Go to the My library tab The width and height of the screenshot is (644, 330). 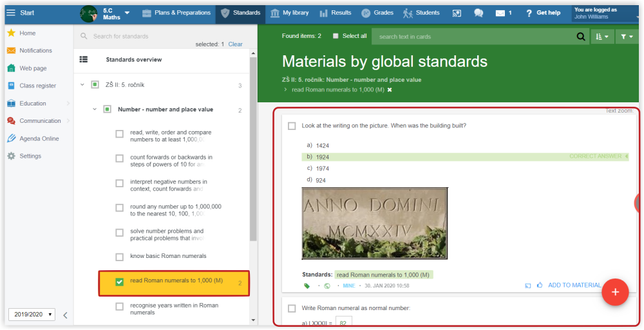(x=290, y=13)
